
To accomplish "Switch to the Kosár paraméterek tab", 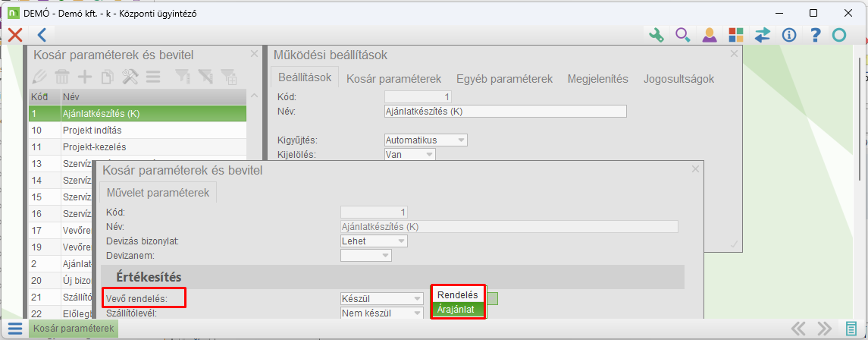I will [x=393, y=79].
